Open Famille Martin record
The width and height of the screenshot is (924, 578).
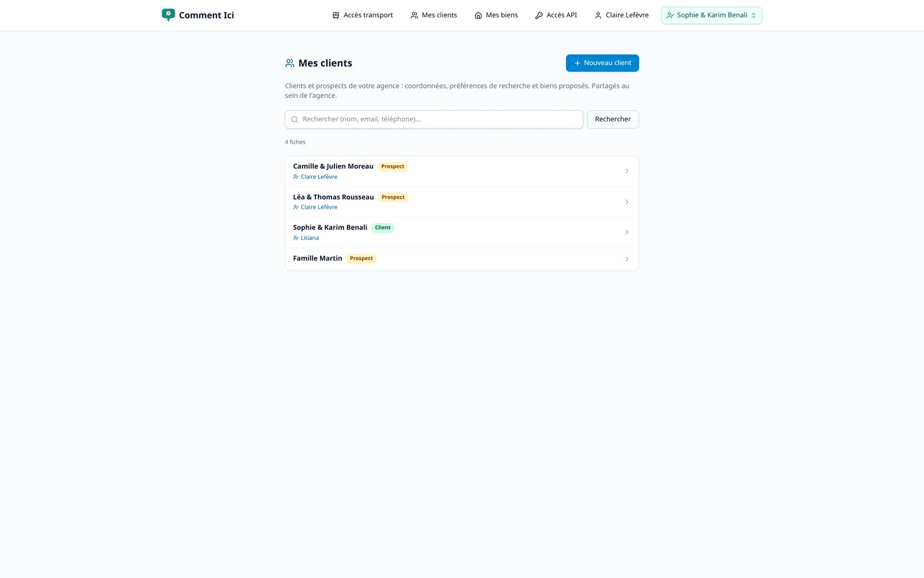pos(462,259)
